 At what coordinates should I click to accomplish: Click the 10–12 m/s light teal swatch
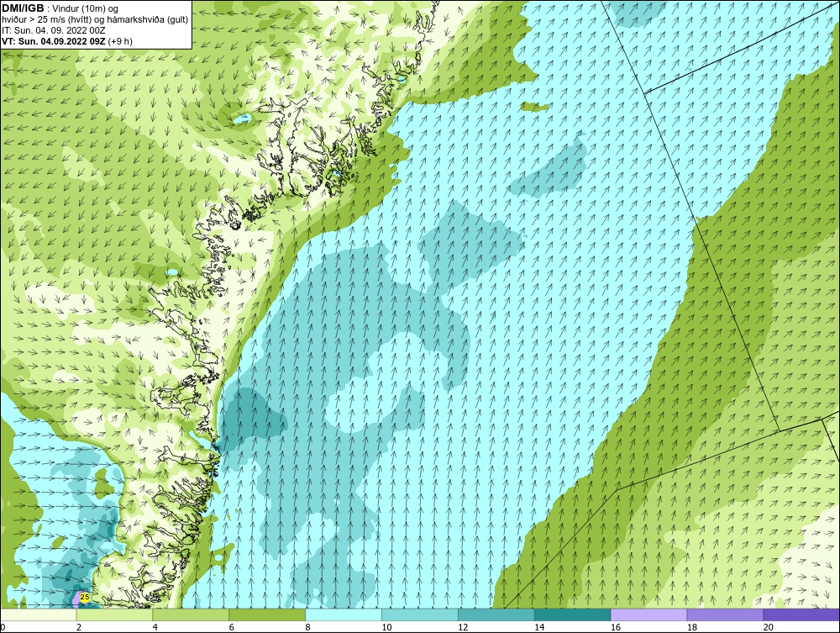pyautogui.click(x=420, y=615)
